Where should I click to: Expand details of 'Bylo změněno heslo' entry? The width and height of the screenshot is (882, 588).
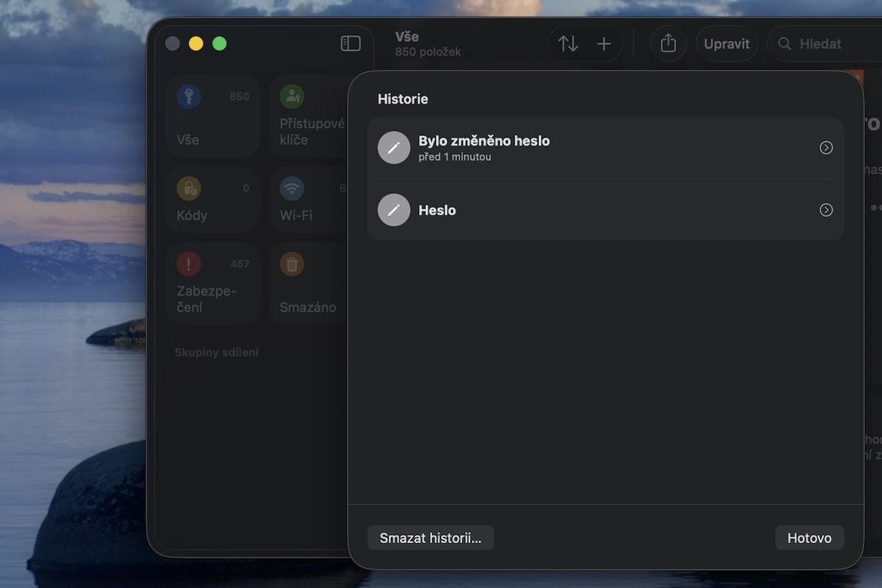(x=826, y=147)
